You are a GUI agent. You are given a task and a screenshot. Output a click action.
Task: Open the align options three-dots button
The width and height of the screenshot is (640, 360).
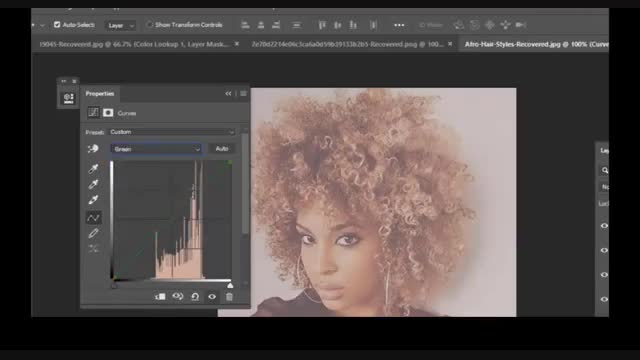[x=399, y=25]
